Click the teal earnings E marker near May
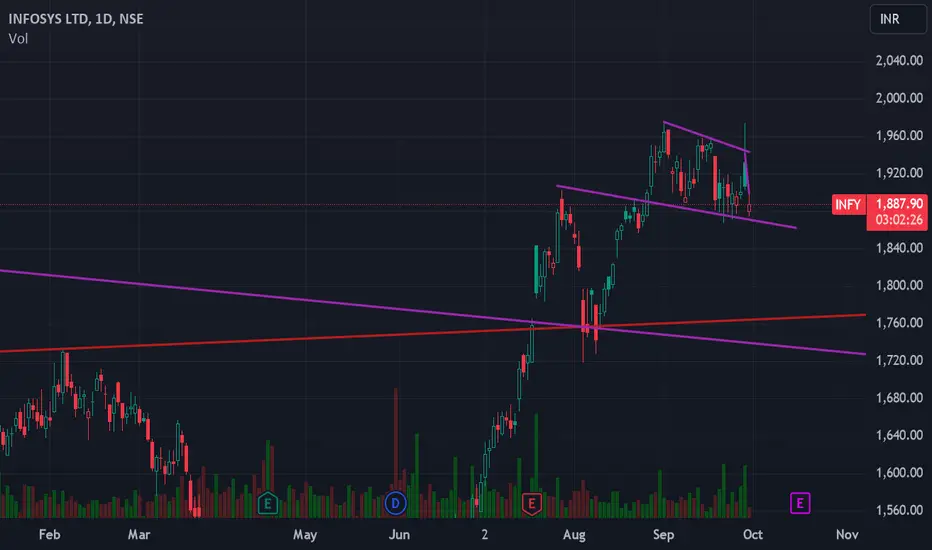This screenshot has width=932, height=550. tap(267, 504)
